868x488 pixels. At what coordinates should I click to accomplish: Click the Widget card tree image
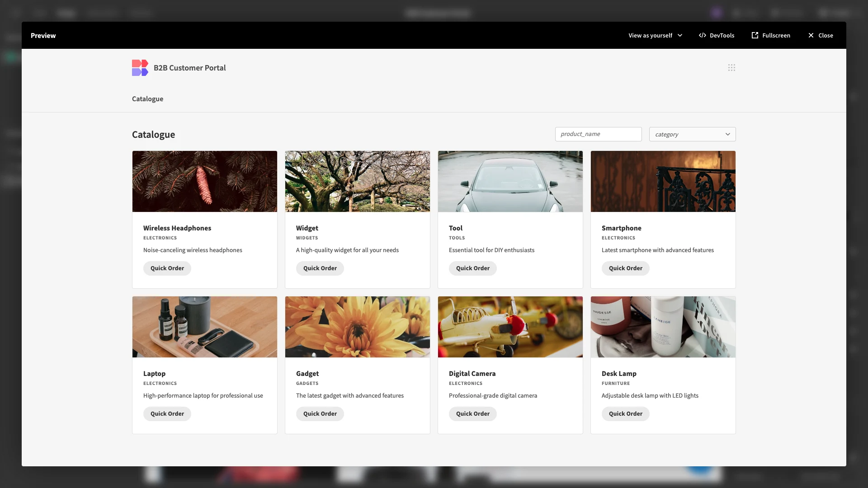pos(358,181)
